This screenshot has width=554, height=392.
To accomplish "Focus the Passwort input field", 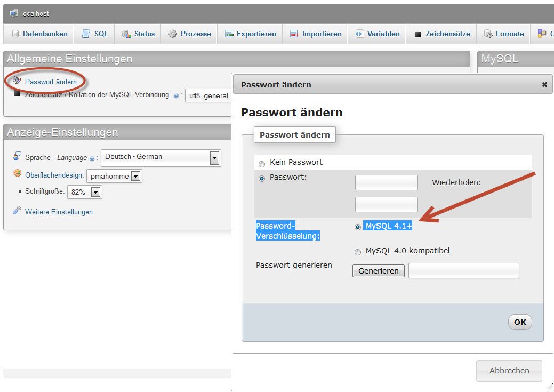I will click(387, 183).
